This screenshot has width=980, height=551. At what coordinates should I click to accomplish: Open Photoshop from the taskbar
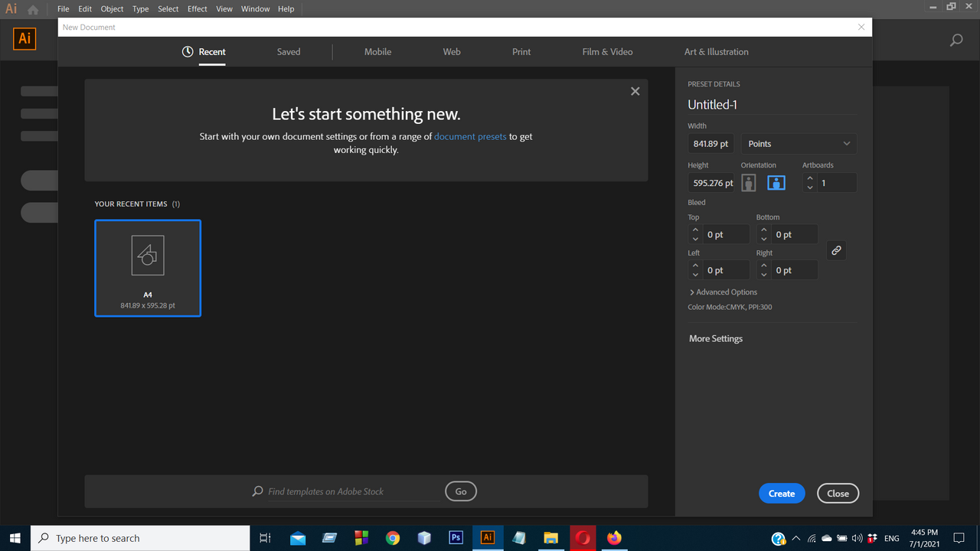point(456,538)
